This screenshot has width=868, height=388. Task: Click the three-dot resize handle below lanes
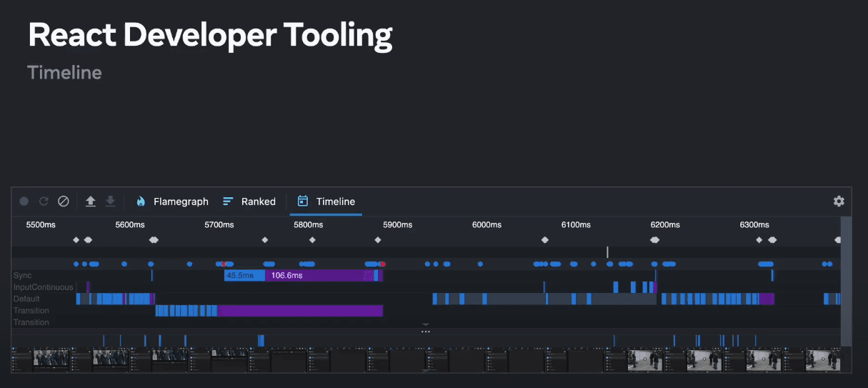pyautogui.click(x=426, y=332)
